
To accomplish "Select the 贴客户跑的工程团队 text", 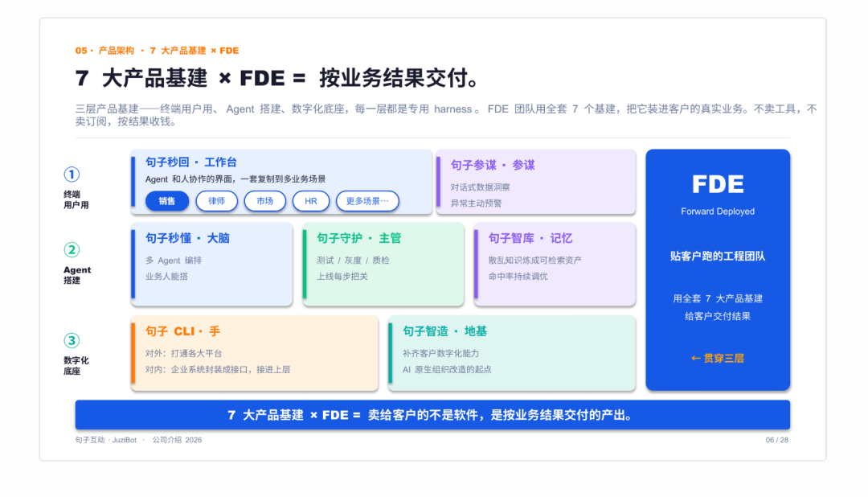I will [x=718, y=256].
